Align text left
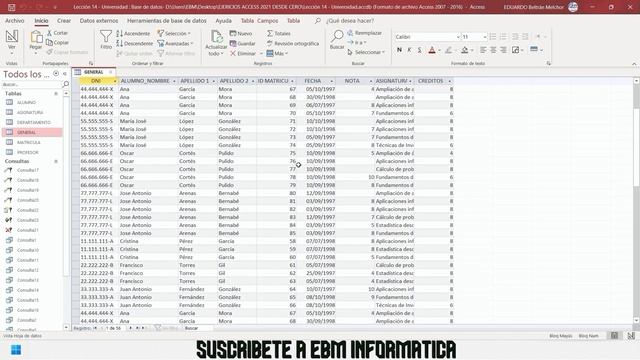This screenshot has height=360, width=640. pos(483,50)
